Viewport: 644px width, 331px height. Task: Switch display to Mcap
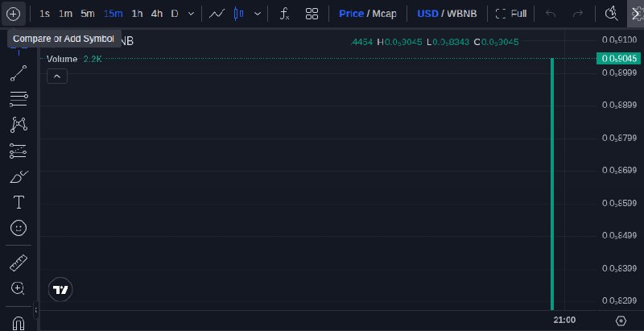(x=385, y=14)
